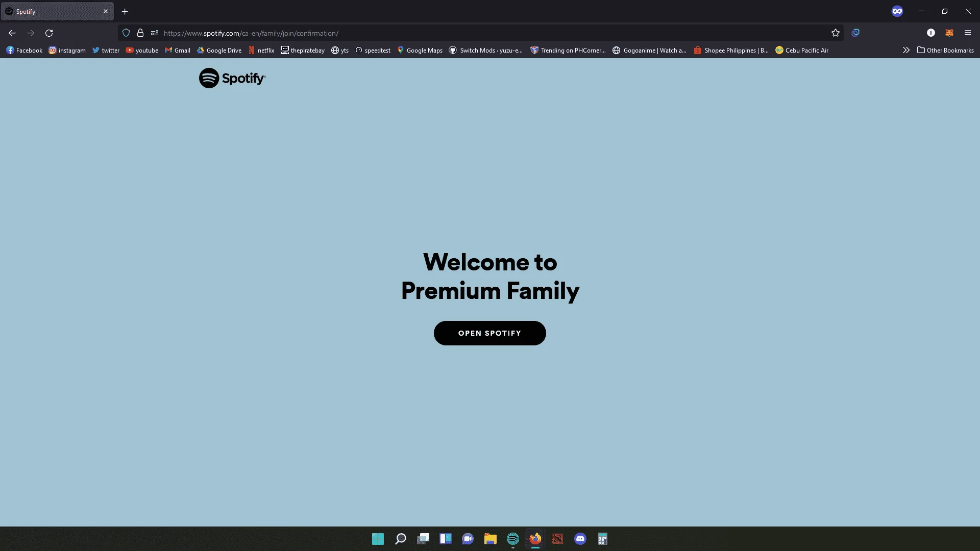Screen dimensions: 980x551
Task: Open the MetaMask fox extension icon
Action: (949, 33)
